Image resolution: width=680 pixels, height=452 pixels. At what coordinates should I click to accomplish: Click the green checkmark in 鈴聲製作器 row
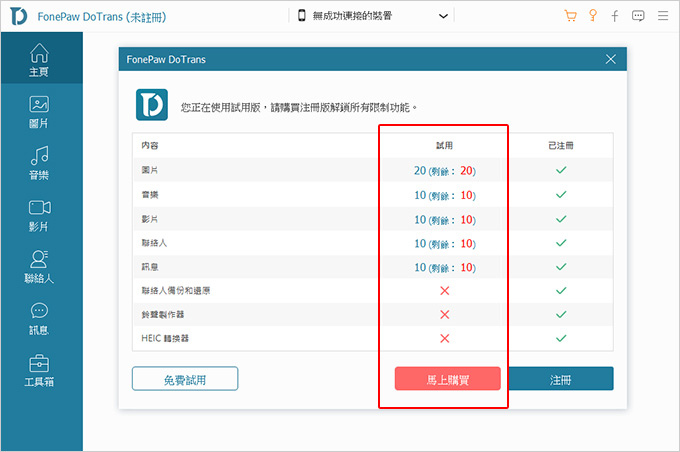[x=561, y=314]
